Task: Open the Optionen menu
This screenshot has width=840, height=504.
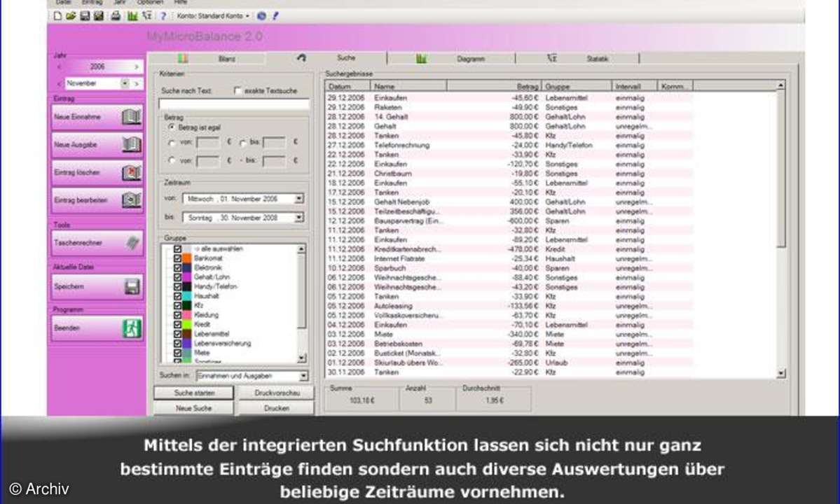Action: (150, 3)
